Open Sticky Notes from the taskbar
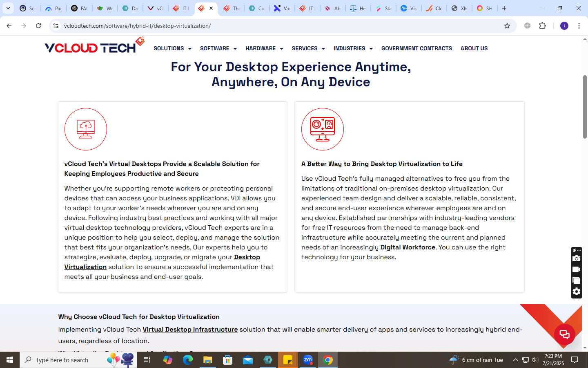 288,360
